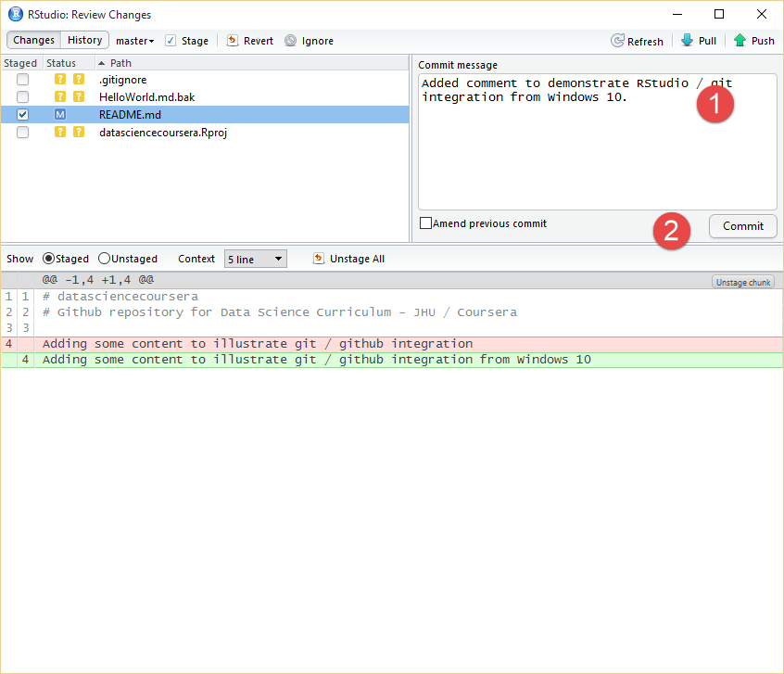Open the master branch dropdown

(x=134, y=41)
